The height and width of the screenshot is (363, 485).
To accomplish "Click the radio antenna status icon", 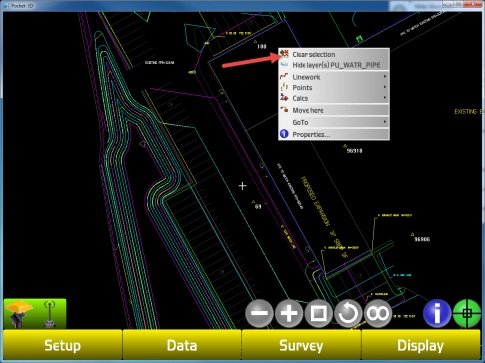I will 50,314.
